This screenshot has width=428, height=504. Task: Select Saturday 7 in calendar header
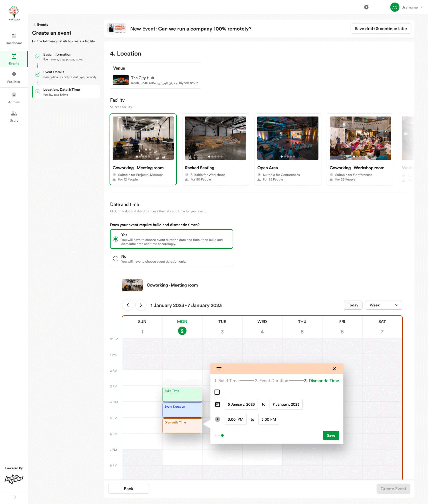(382, 327)
